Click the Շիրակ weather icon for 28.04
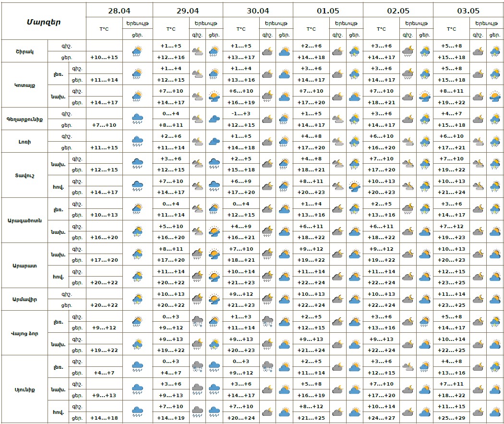This screenshot has width=504, height=424. (137, 51)
